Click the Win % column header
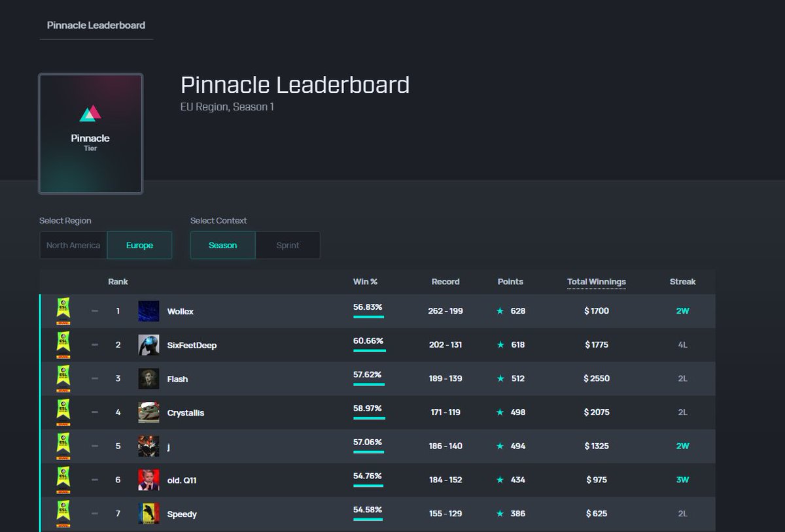This screenshot has width=785, height=532. point(365,282)
